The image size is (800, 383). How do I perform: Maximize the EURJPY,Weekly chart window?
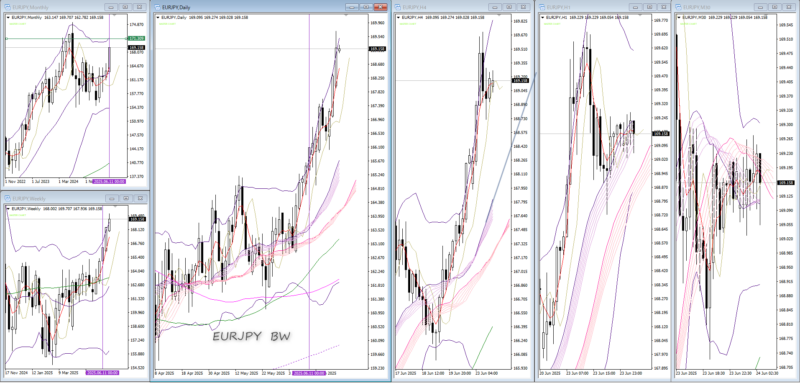[125, 198]
